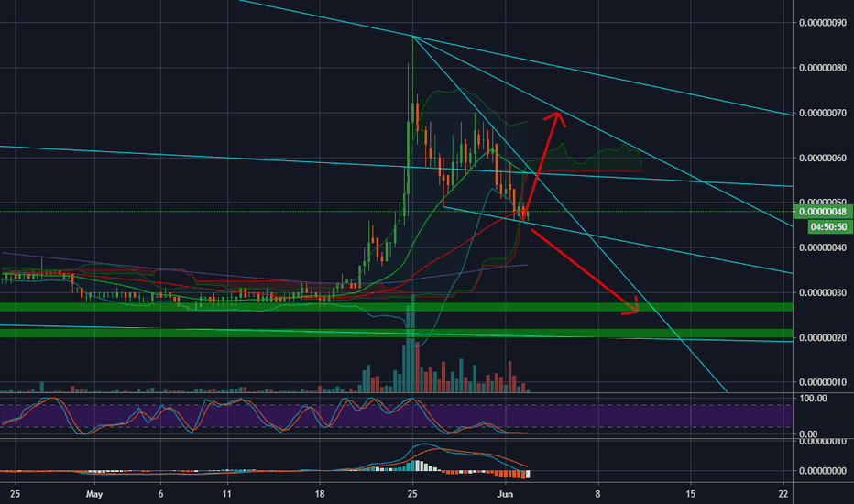Click the 0.00000030 price axis label

[x=823, y=293]
